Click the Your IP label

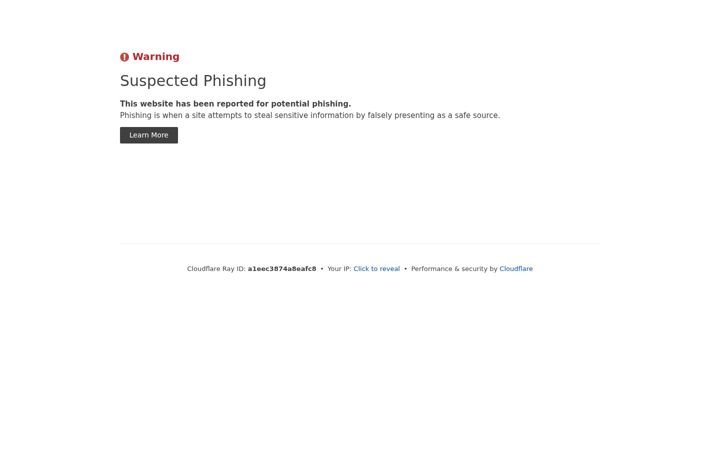point(339,269)
